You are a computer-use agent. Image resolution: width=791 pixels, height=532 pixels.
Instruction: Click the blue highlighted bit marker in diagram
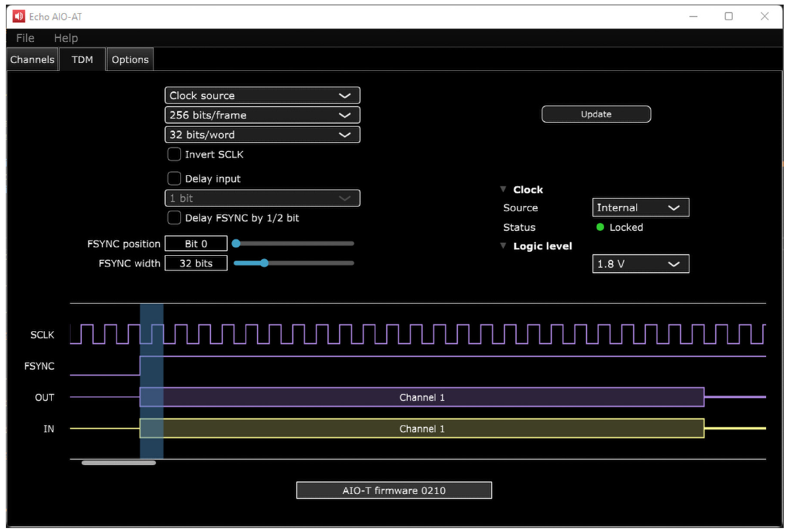[x=152, y=381]
